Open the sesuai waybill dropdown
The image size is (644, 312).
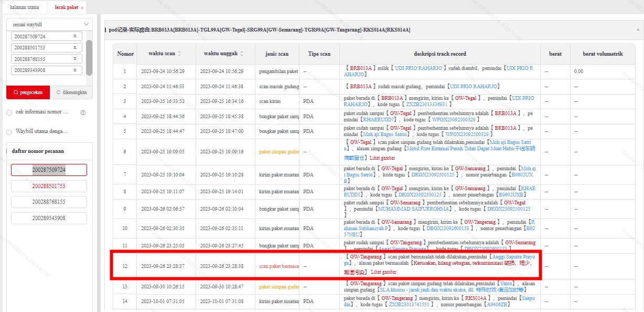(x=49, y=24)
